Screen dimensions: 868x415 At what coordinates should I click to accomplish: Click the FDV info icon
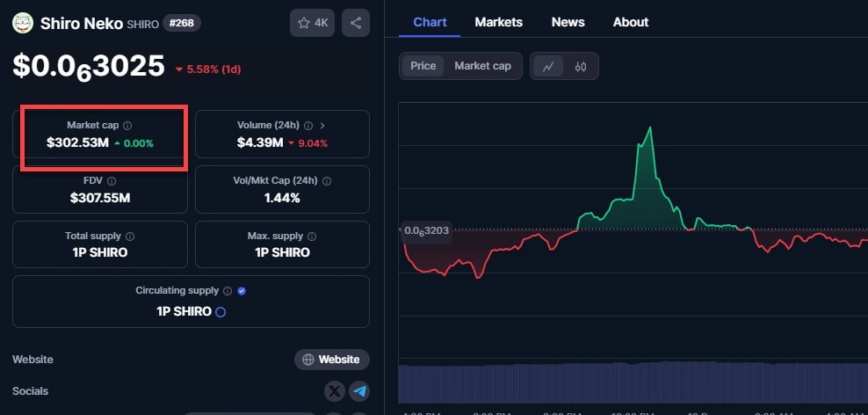(112, 180)
